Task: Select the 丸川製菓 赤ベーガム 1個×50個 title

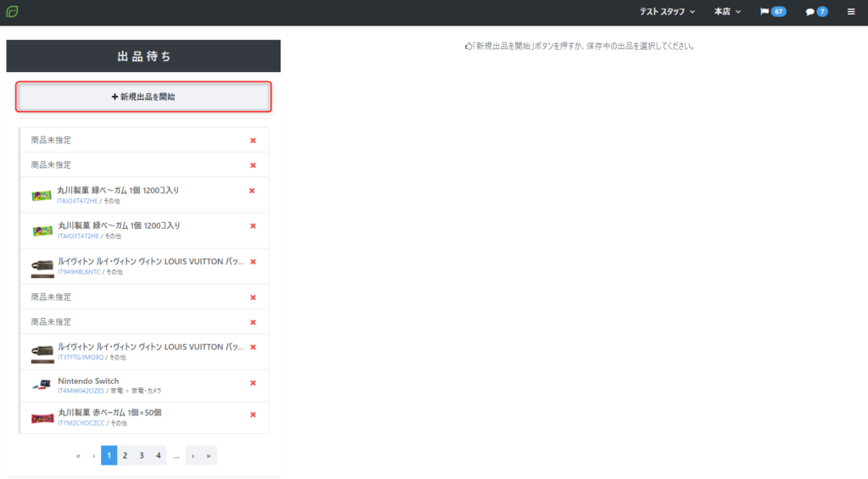Action: 109,413
